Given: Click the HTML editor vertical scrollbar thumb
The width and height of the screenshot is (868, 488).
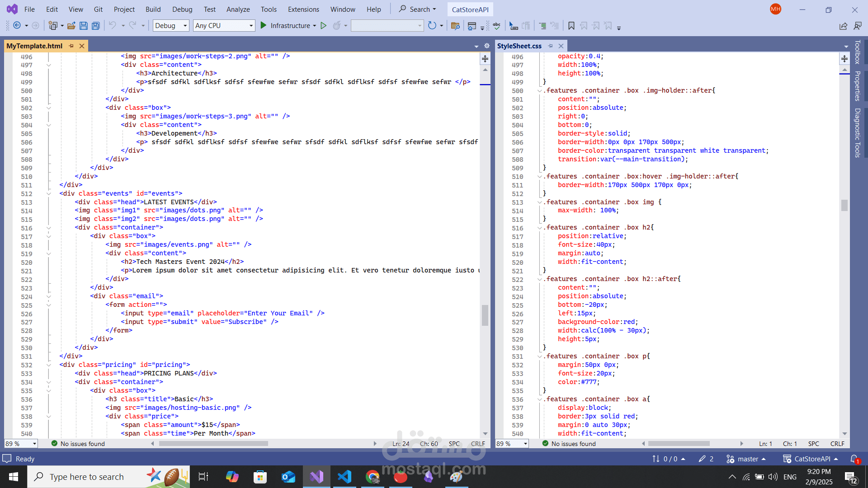Looking at the screenshot, I should click(485, 315).
